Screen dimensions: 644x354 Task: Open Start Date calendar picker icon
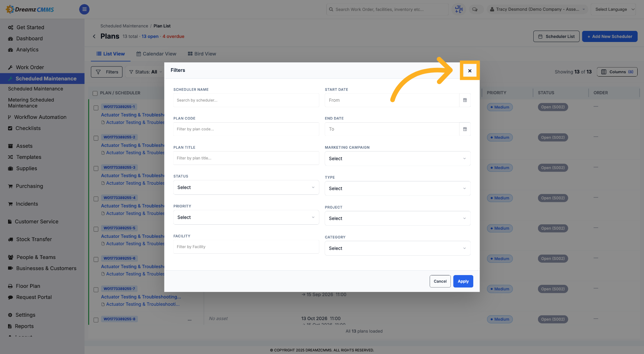pos(465,100)
